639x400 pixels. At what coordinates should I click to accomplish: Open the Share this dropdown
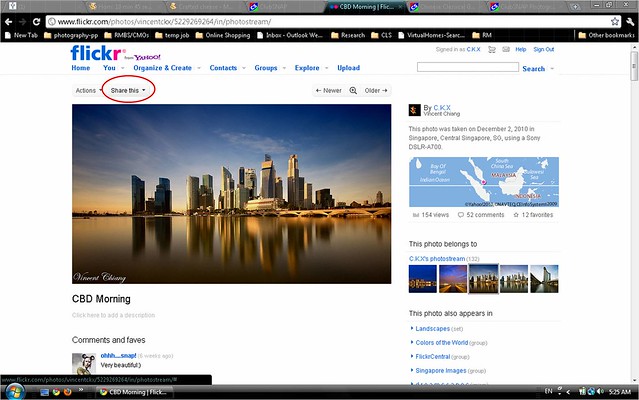tap(128, 90)
